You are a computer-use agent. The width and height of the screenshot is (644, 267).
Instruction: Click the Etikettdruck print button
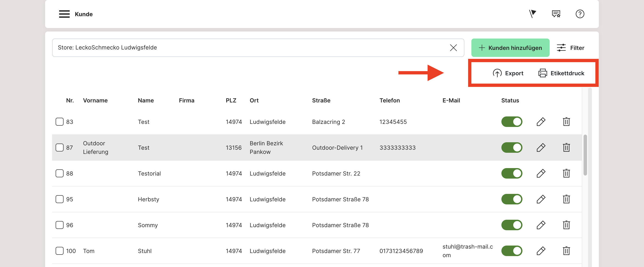(x=561, y=73)
